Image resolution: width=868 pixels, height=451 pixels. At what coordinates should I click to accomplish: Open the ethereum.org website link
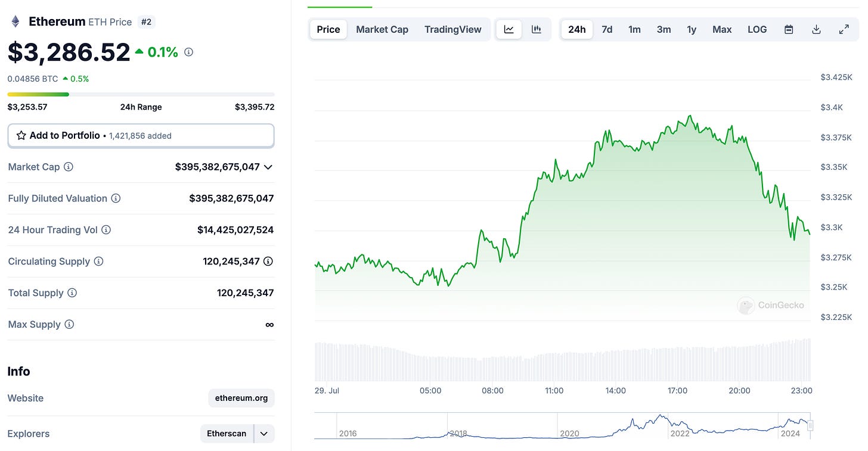pyautogui.click(x=241, y=398)
